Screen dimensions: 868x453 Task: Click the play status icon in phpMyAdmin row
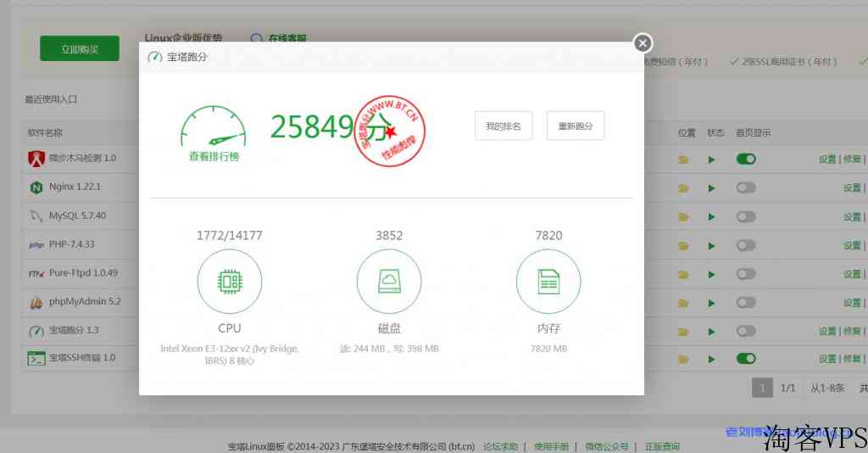[711, 304]
